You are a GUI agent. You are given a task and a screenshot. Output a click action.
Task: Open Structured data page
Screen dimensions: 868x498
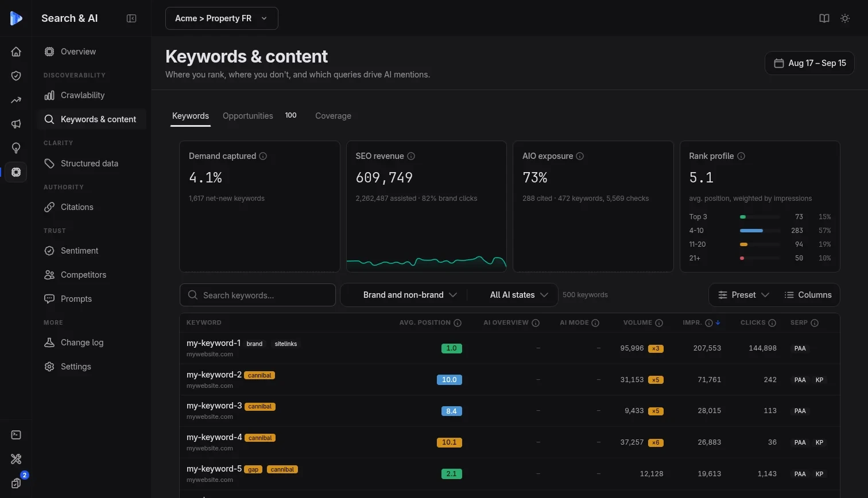click(92, 164)
